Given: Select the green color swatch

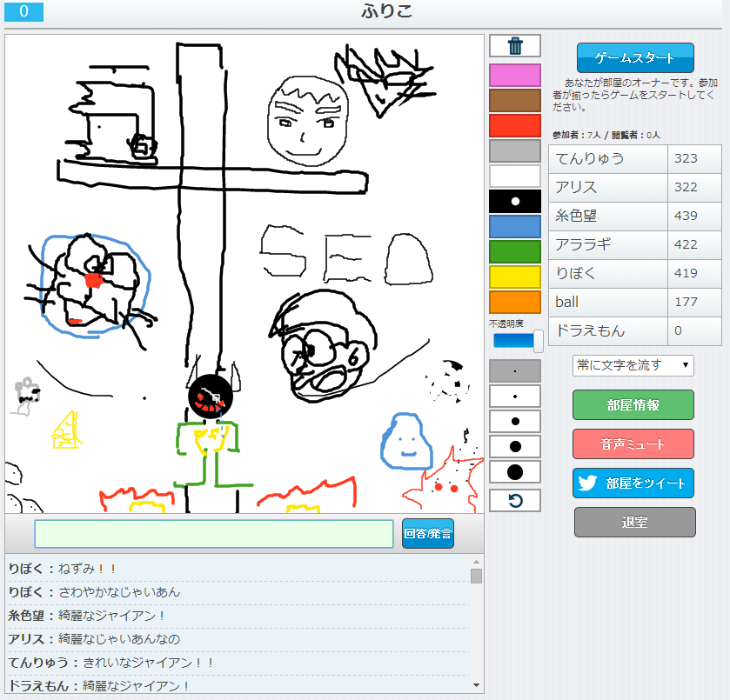Looking at the screenshot, I should tap(515, 252).
